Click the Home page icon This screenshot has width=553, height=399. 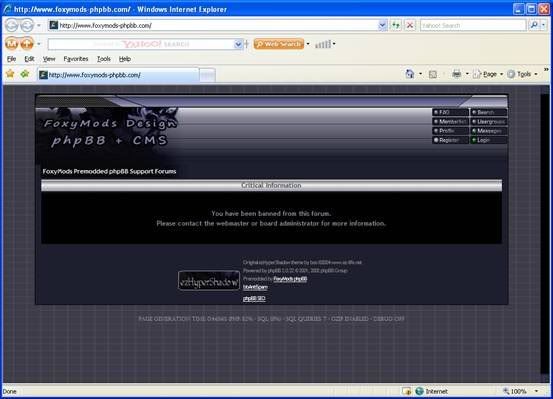point(409,74)
